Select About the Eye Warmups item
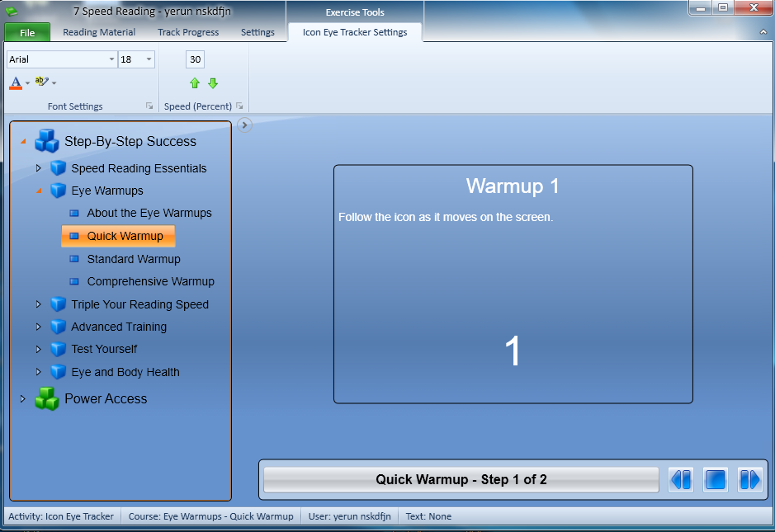This screenshot has height=532, width=775. [x=149, y=213]
